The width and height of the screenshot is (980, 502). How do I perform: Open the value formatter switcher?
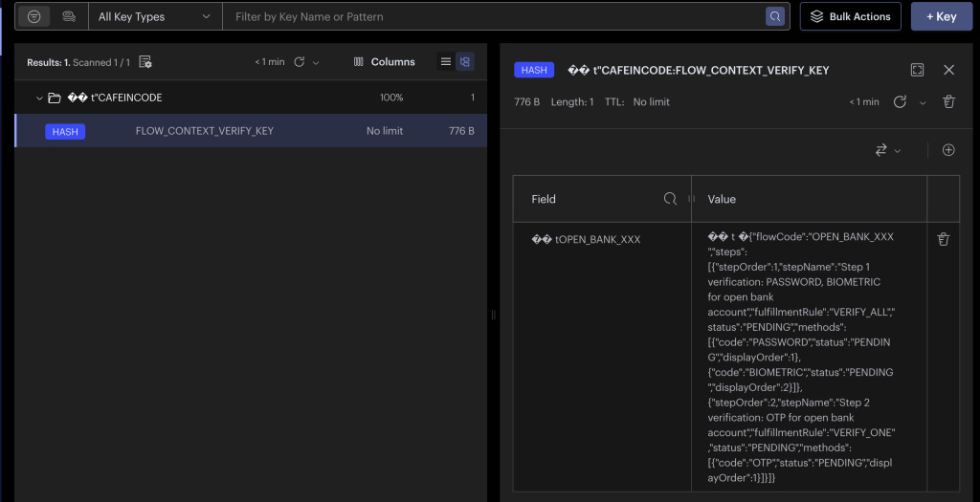point(887,150)
